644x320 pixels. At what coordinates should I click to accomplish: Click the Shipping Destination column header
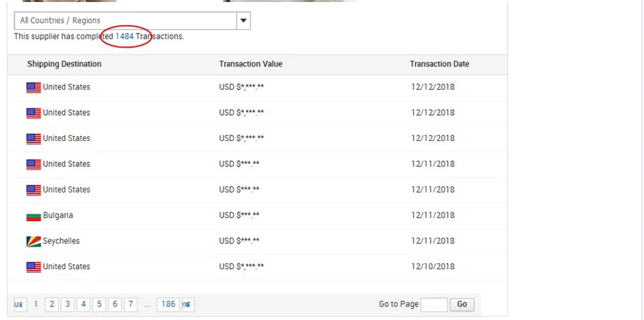tap(64, 64)
